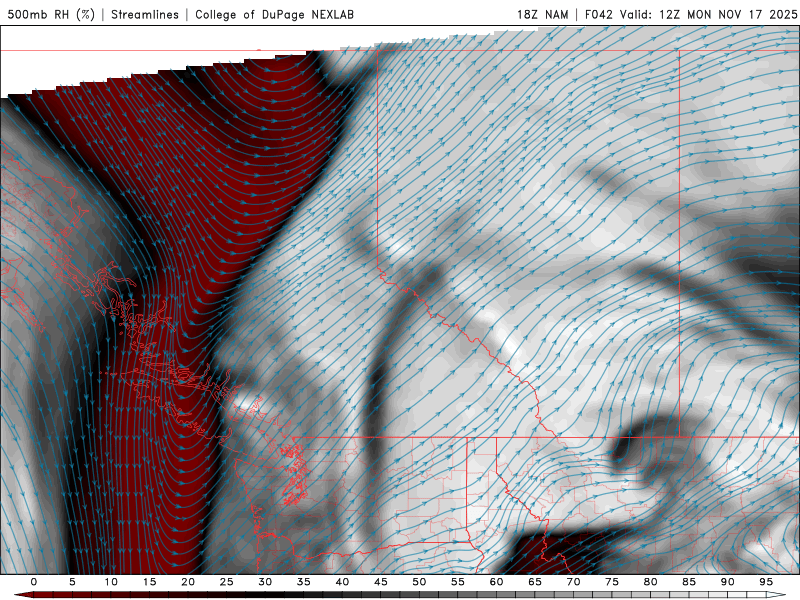This screenshot has width=800, height=600.
Task: Click colorbar tick label 20
Action: click(x=188, y=582)
